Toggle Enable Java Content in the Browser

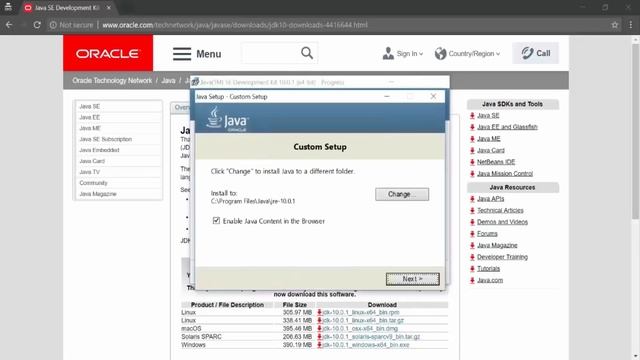(216, 221)
